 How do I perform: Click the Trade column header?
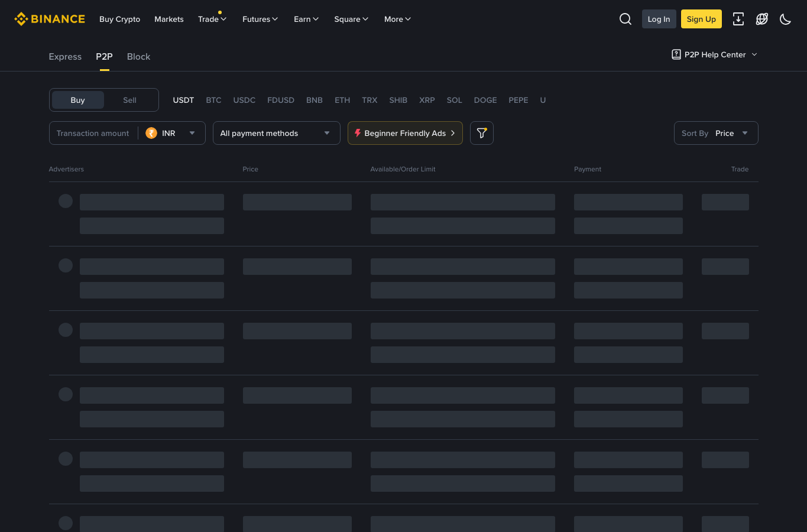point(740,169)
